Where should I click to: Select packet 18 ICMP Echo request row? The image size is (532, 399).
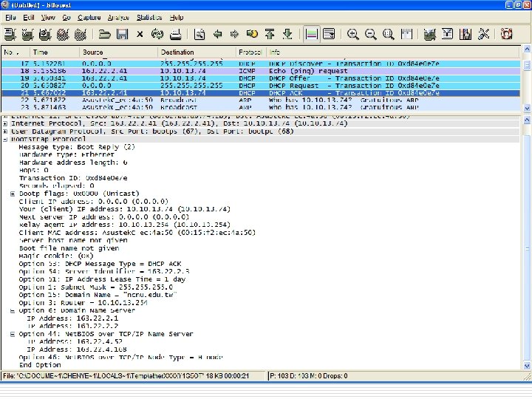point(261,71)
